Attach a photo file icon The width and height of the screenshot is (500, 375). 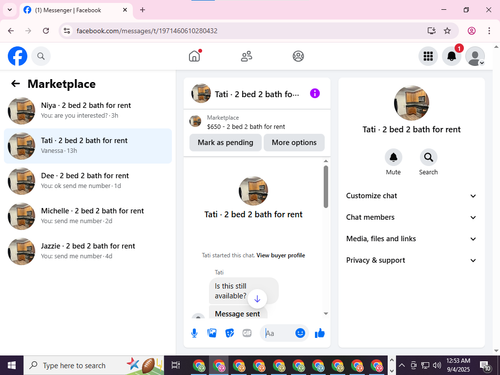coord(212,333)
